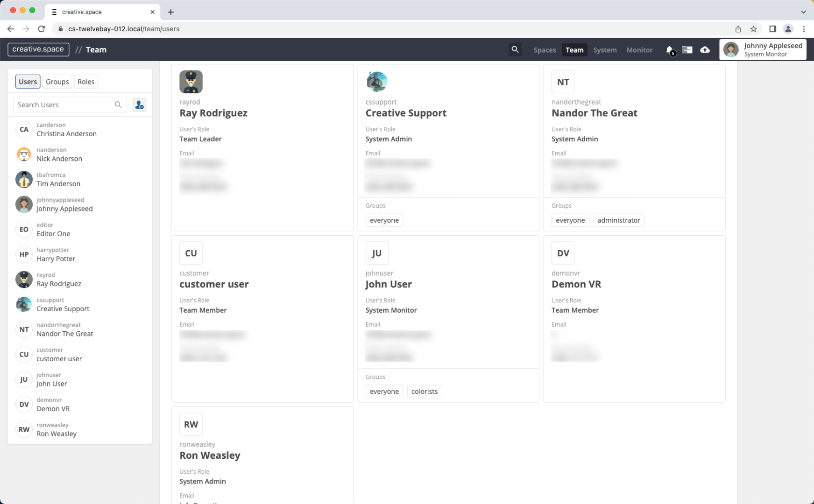
Task: Select Nandor The Great in the user list
Action: pos(80,329)
